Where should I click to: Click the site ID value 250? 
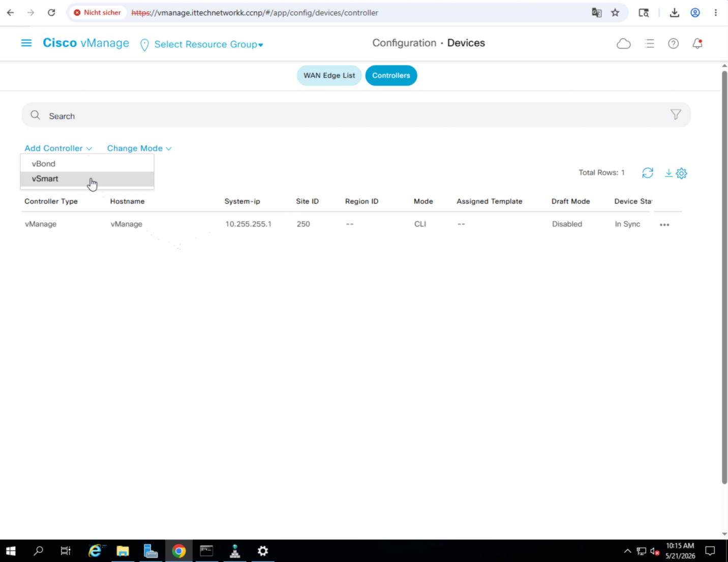click(x=303, y=224)
